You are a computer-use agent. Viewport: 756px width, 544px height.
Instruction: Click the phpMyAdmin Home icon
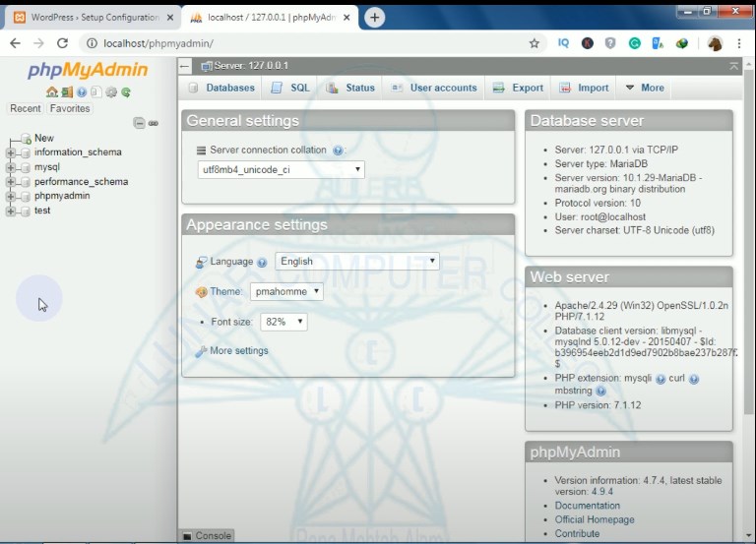click(51, 91)
